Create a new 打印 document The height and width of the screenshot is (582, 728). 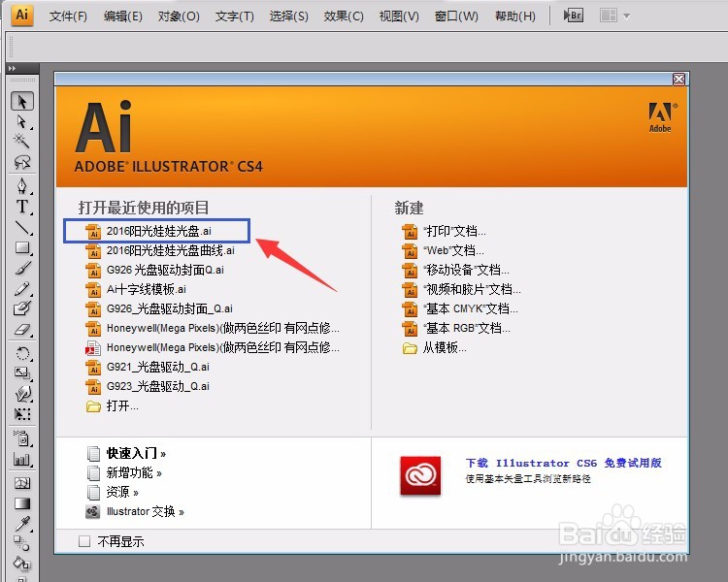point(444,231)
